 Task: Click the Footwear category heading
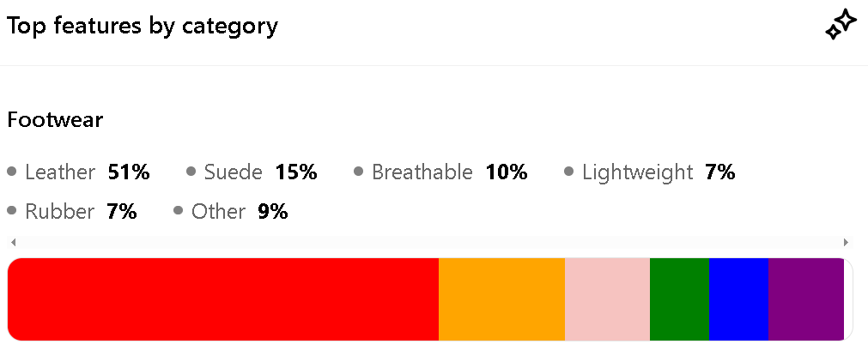55,120
